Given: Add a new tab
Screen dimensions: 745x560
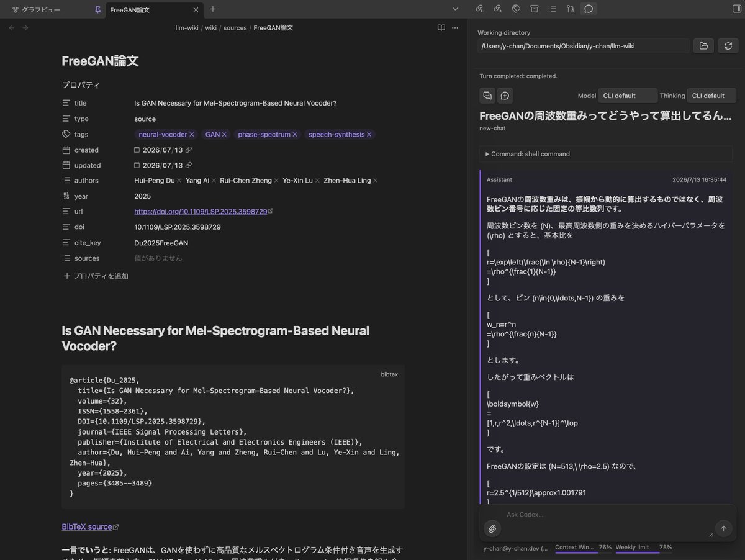Looking at the screenshot, I should click(x=213, y=9).
